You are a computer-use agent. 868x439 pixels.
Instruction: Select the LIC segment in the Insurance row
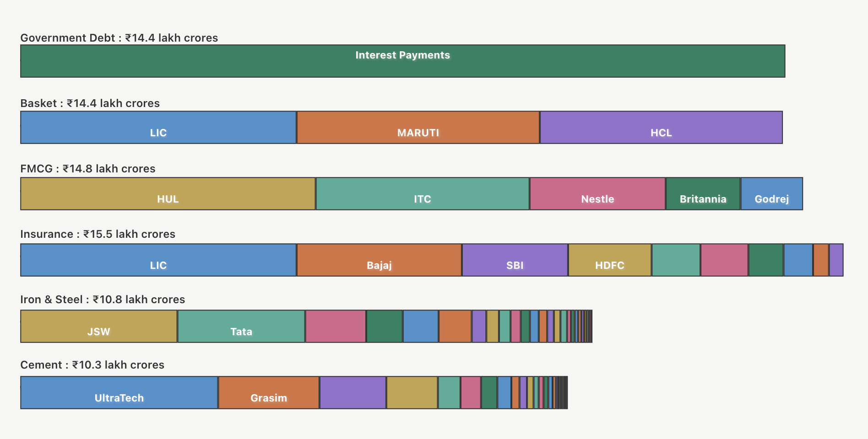pyautogui.click(x=158, y=260)
